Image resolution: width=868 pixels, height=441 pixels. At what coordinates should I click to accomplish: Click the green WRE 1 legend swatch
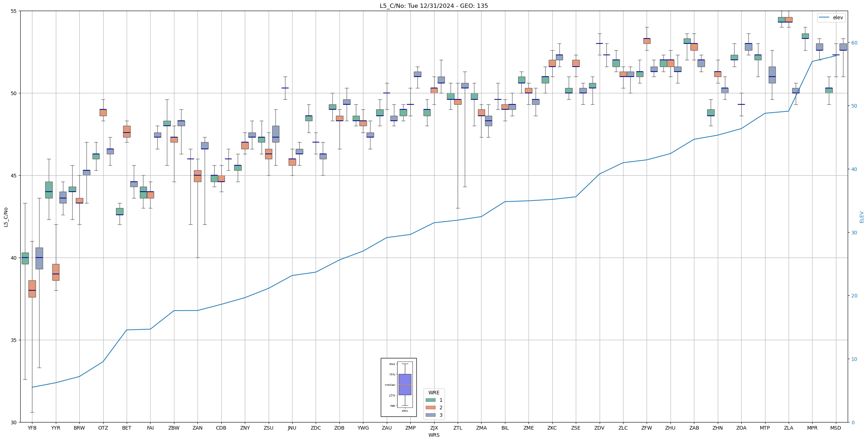click(x=430, y=400)
